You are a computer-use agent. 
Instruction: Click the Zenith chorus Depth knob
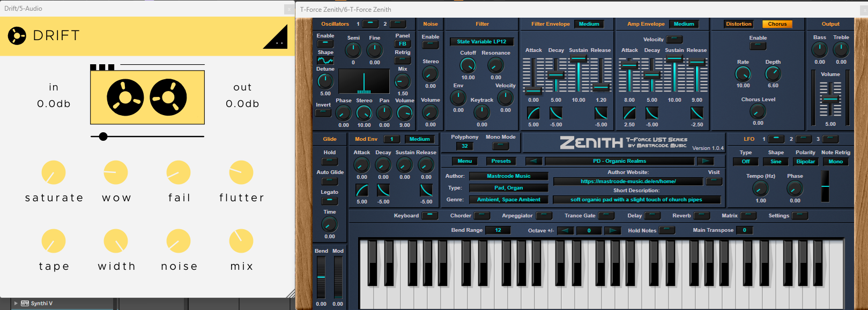[773, 74]
